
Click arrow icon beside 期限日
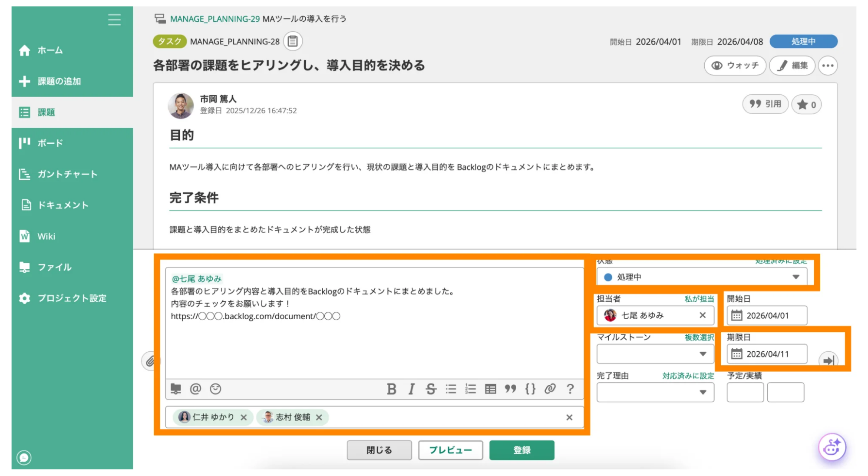828,360
